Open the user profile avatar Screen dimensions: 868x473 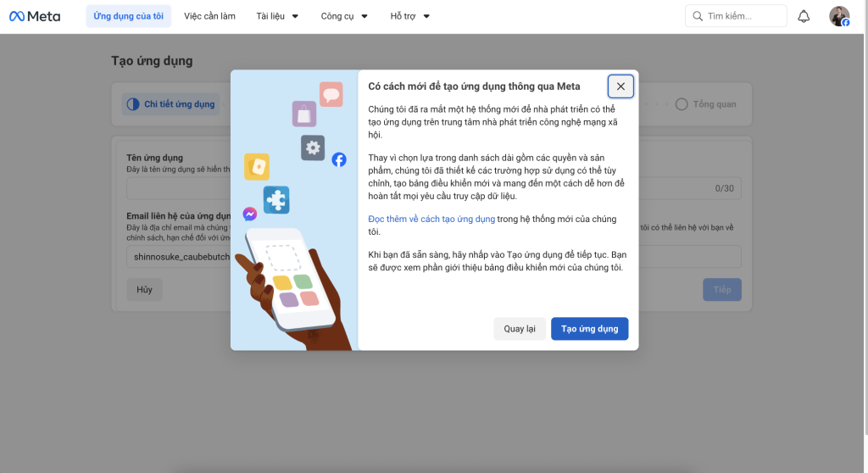point(838,16)
